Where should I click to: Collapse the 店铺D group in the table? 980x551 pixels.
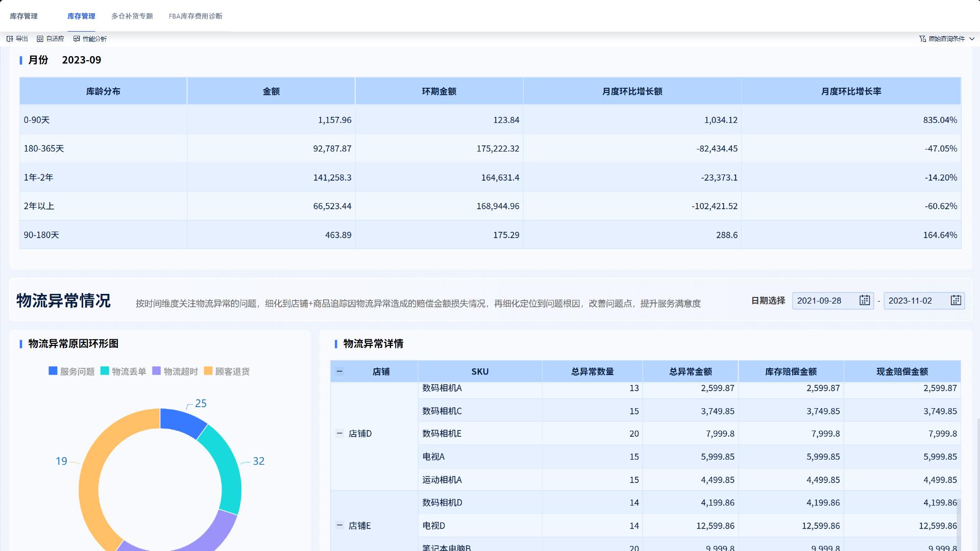pyautogui.click(x=339, y=433)
